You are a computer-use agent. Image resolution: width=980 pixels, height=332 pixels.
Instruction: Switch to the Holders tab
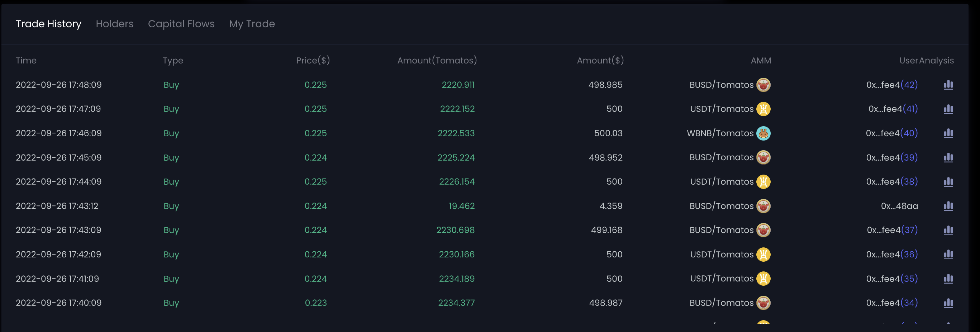click(114, 24)
